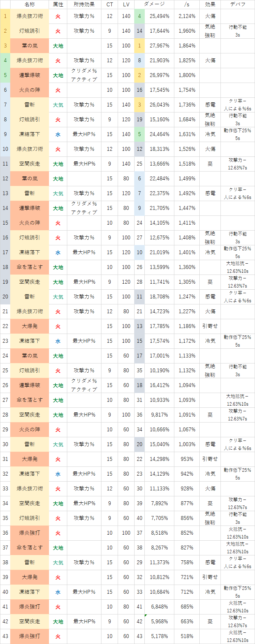Select the 属性 column header

[58, 5]
